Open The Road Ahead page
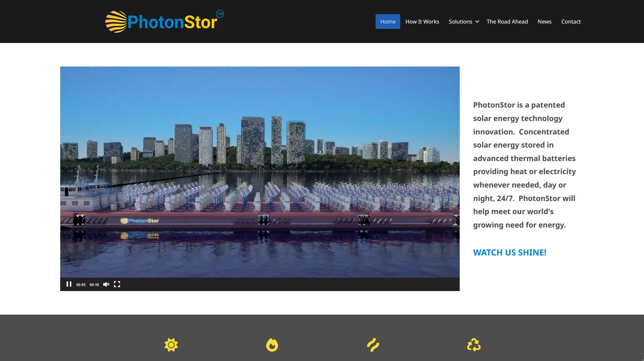 coord(507,22)
